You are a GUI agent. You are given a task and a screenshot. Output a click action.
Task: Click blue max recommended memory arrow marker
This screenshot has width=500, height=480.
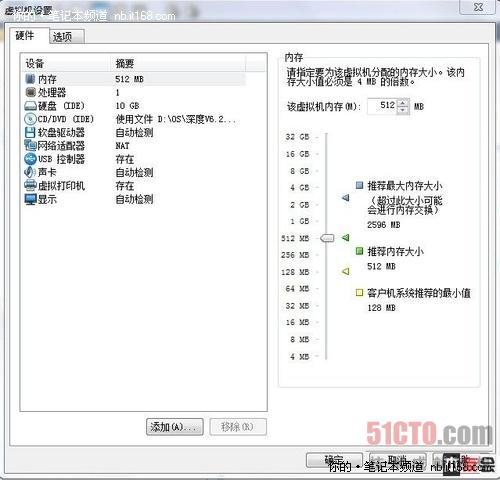(346, 198)
